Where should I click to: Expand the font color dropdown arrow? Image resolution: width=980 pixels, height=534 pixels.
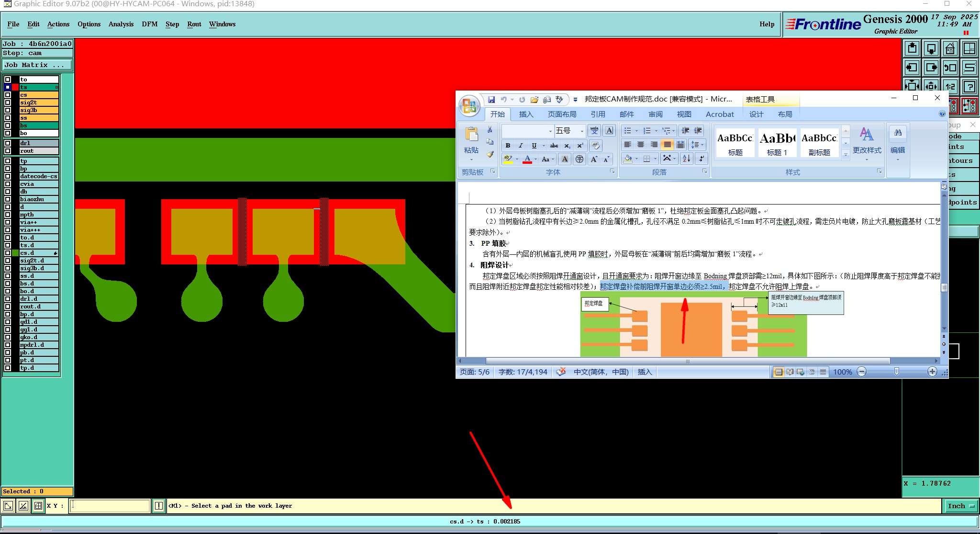click(x=535, y=159)
